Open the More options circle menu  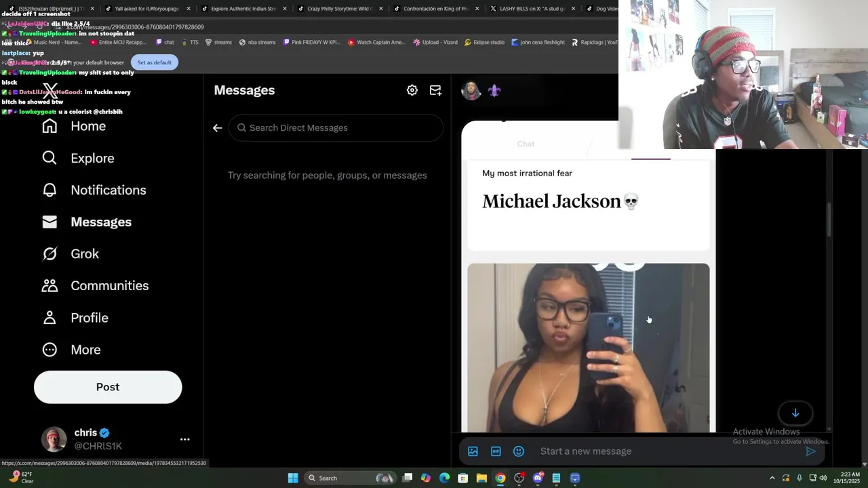50,350
